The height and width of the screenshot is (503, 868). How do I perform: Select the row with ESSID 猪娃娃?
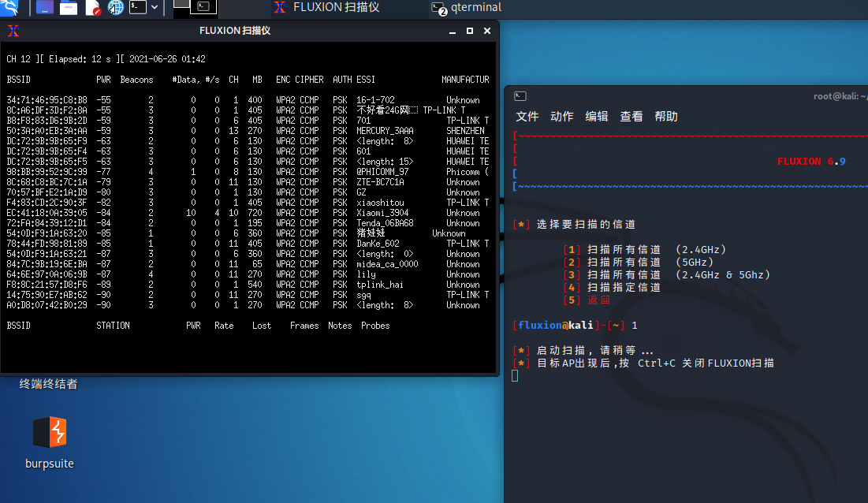point(248,233)
